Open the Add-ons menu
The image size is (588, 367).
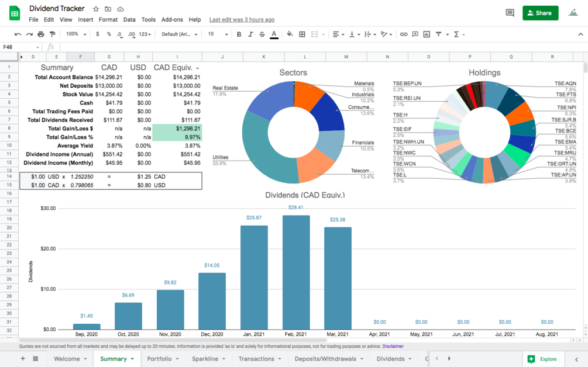click(x=172, y=19)
